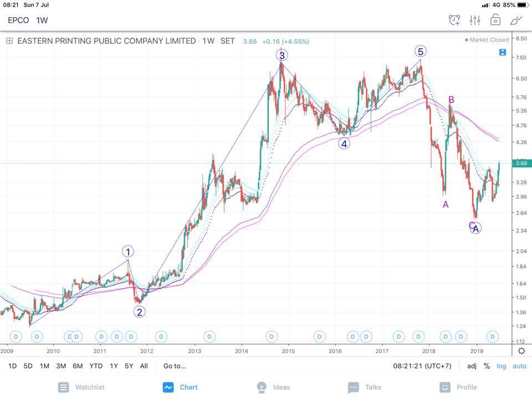Click the dividend marker near 2013
The width and height of the screenshot is (532, 399).
click(x=209, y=336)
